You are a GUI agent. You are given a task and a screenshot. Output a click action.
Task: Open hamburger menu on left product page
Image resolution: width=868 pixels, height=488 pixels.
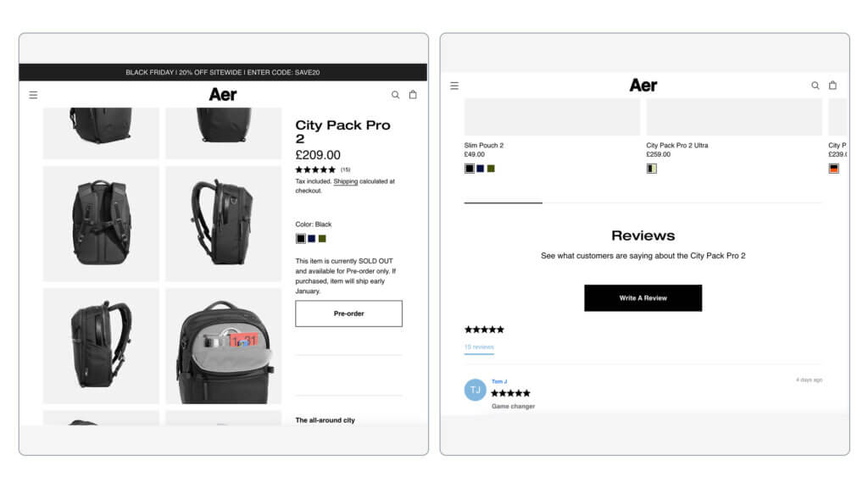click(33, 95)
